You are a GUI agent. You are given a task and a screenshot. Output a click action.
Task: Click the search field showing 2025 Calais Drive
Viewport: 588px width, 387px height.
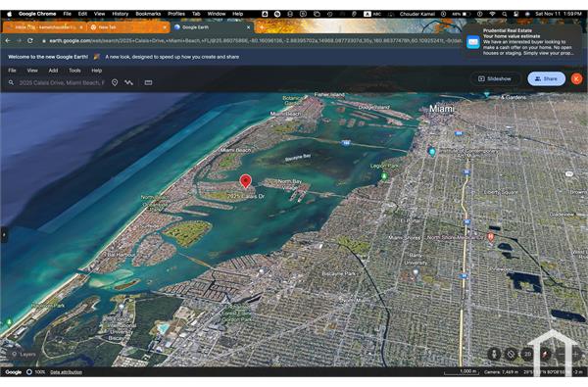click(62, 82)
